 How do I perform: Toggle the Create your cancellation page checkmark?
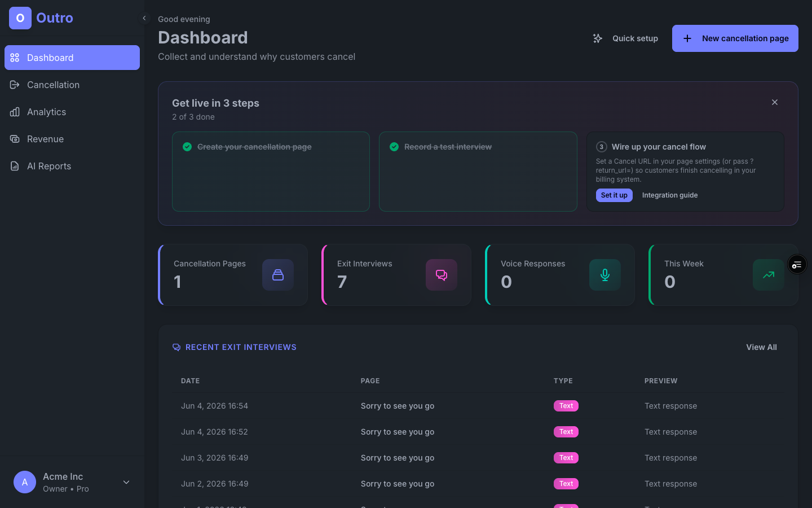[187, 147]
